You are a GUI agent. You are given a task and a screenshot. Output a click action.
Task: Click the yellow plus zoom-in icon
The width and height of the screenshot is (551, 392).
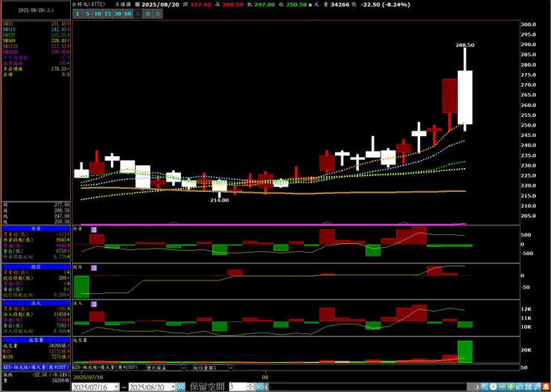[x=511, y=387]
